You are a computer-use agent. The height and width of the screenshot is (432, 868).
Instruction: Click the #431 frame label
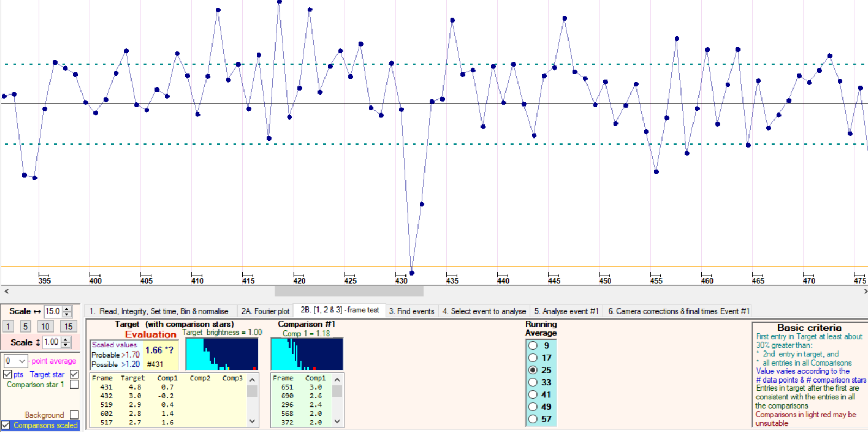click(155, 365)
